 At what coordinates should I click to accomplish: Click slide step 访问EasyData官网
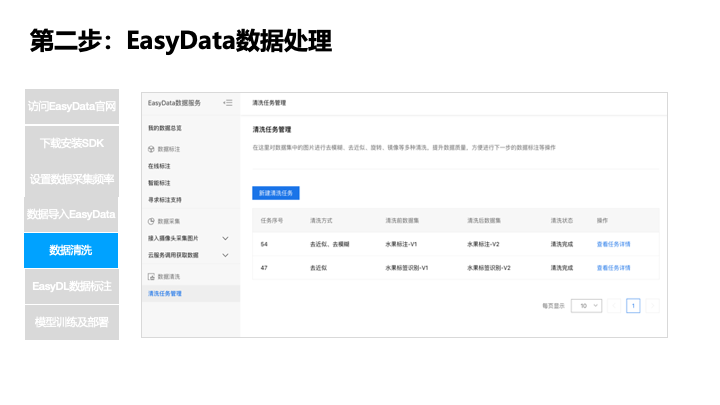(72, 107)
